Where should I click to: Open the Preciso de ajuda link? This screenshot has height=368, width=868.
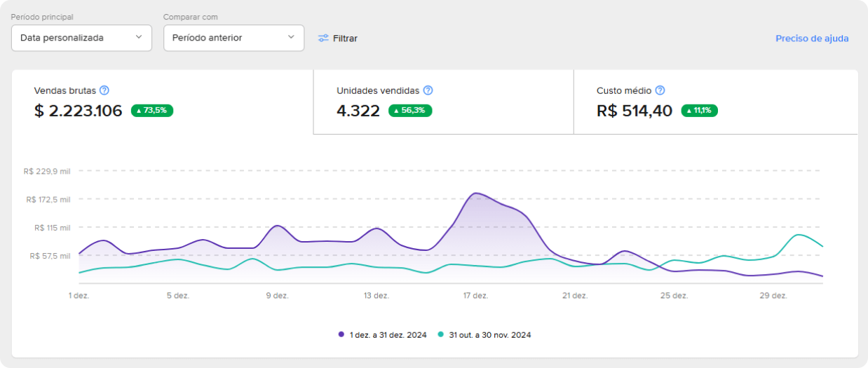tap(812, 39)
